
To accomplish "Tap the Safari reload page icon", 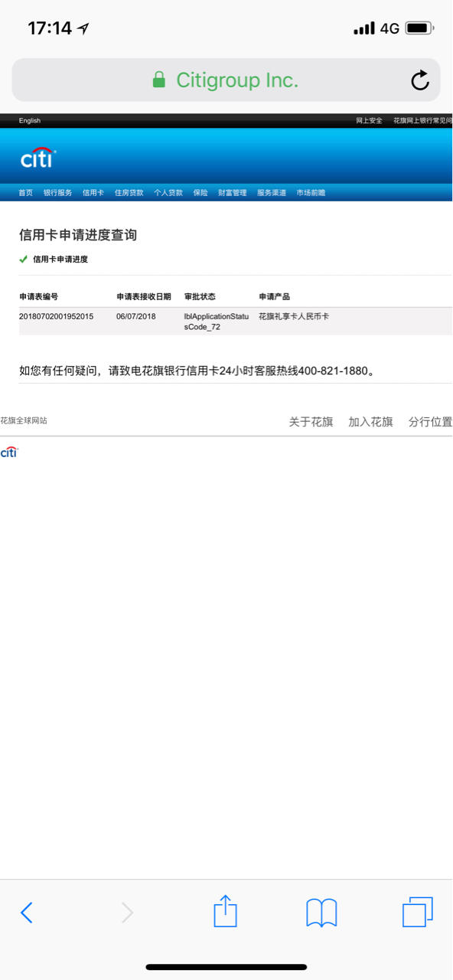I will [420, 80].
